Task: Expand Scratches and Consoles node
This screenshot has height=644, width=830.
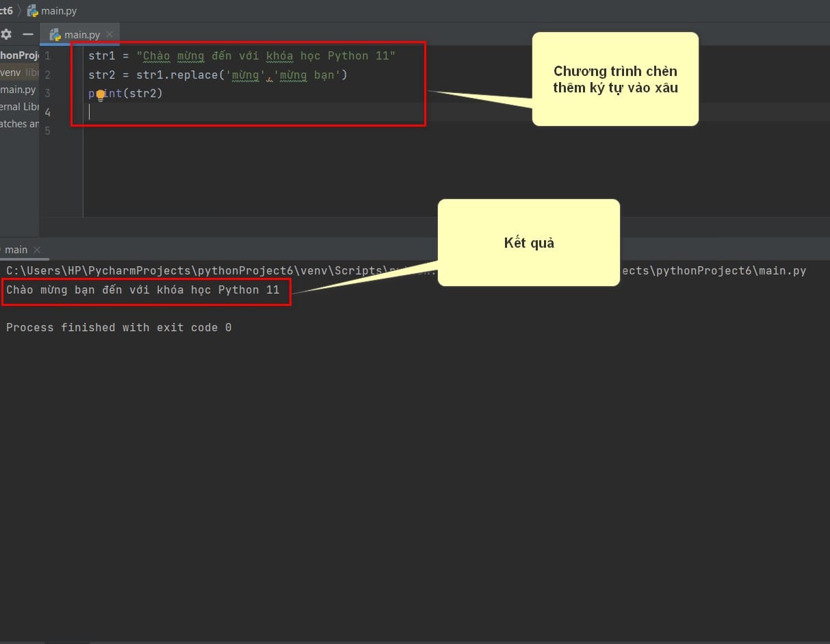Action: click(19, 124)
